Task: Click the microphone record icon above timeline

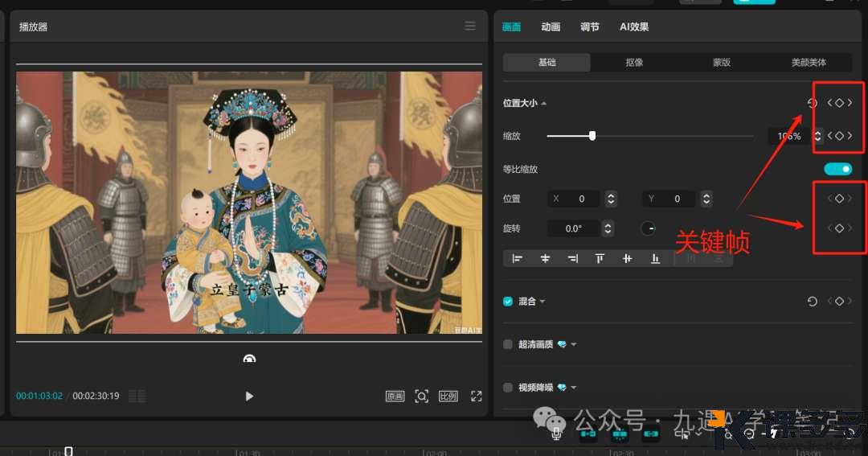Action: pos(556,434)
